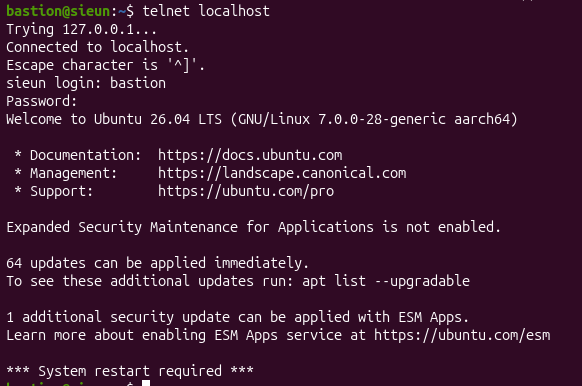Click the 'Connected to localhost.' line
This screenshot has height=386, width=582.
(98, 47)
